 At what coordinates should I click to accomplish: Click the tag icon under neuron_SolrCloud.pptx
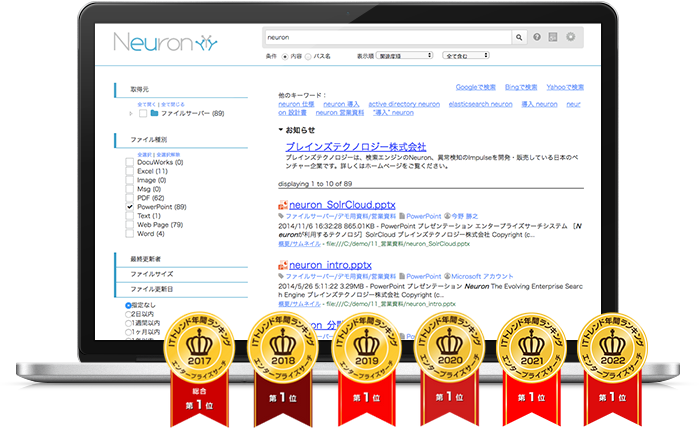point(281,216)
